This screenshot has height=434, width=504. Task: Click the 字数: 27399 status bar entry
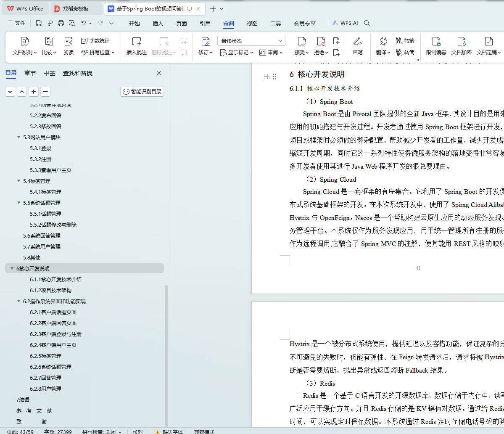point(58,431)
